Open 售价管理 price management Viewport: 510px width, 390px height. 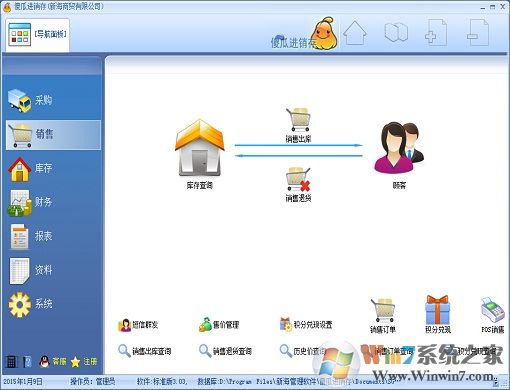click(x=219, y=325)
